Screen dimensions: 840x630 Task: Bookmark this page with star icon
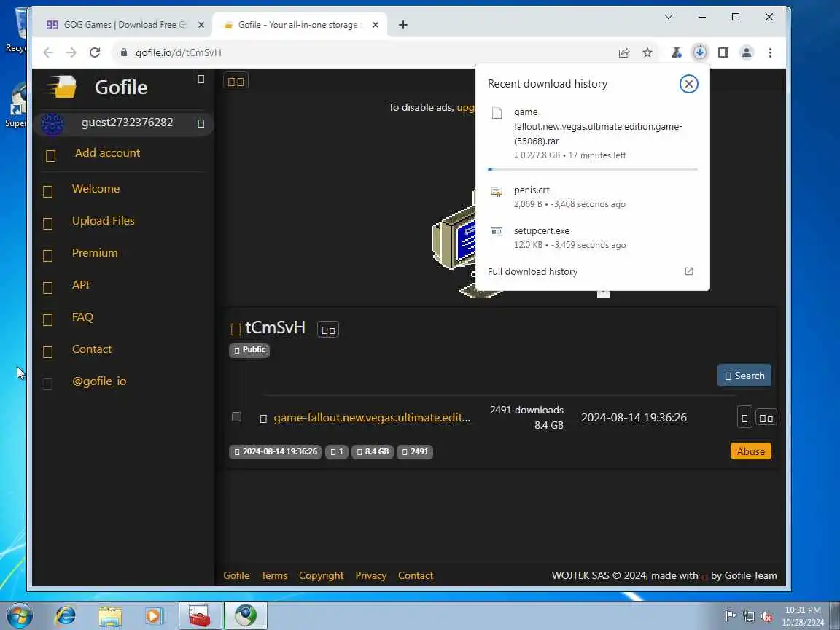click(647, 52)
